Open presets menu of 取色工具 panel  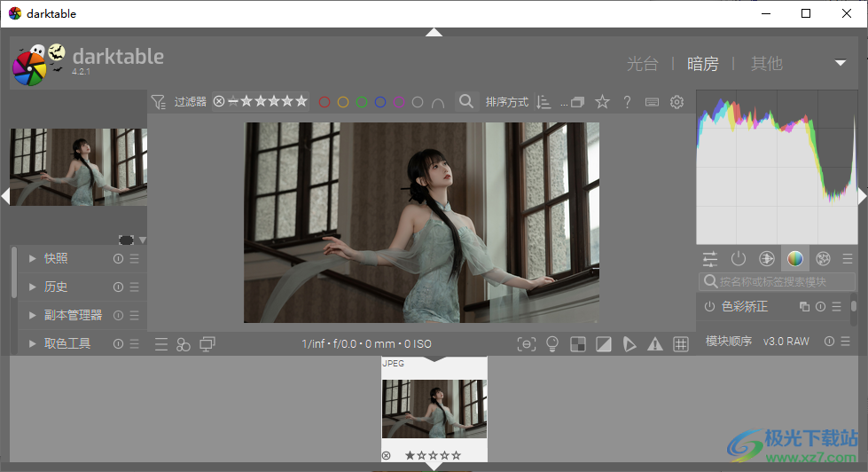click(x=134, y=344)
